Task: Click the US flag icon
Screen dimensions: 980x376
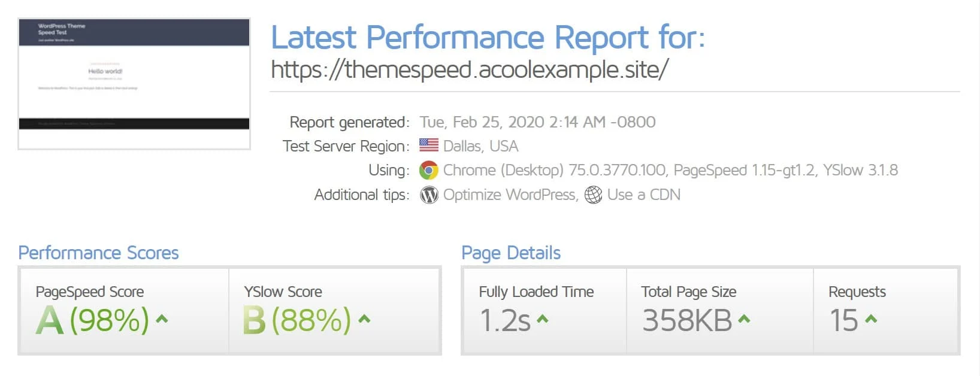Action: tap(428, 145)
